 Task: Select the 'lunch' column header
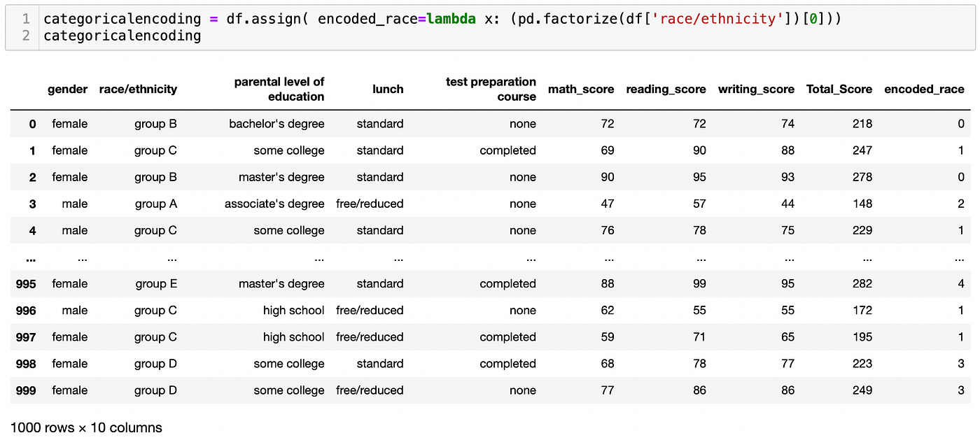(x=388, y=89)
